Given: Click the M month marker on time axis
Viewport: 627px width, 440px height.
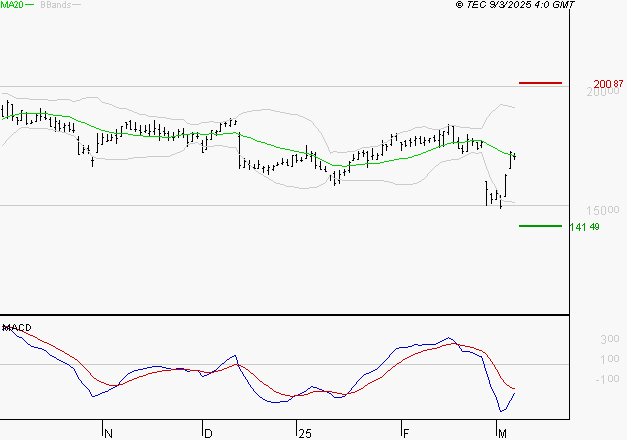Looking at the screenshot, I should [502, 432].
